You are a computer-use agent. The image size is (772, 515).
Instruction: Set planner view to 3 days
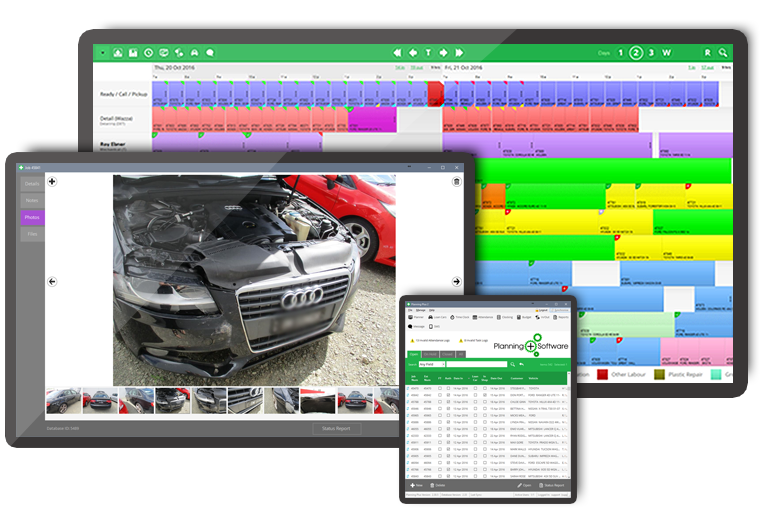(651, 53)
